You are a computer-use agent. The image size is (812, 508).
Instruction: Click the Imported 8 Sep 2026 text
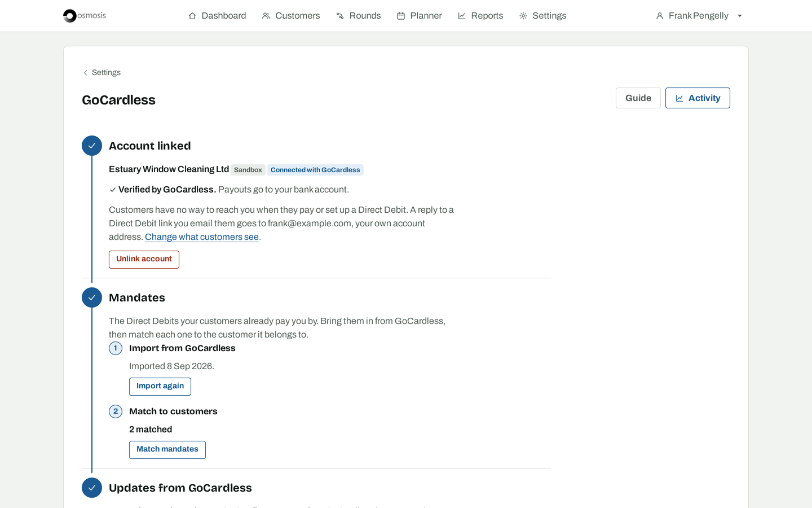pyautogui.click(x=171, y=366)
